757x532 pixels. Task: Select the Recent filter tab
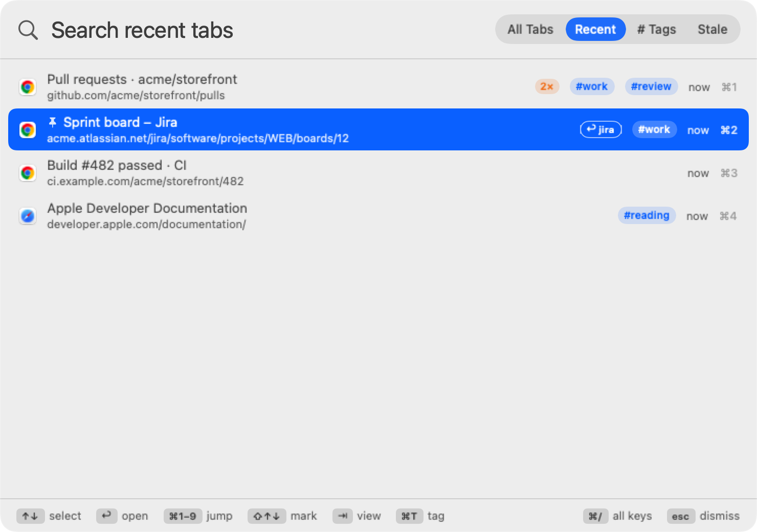pos(595,29)
